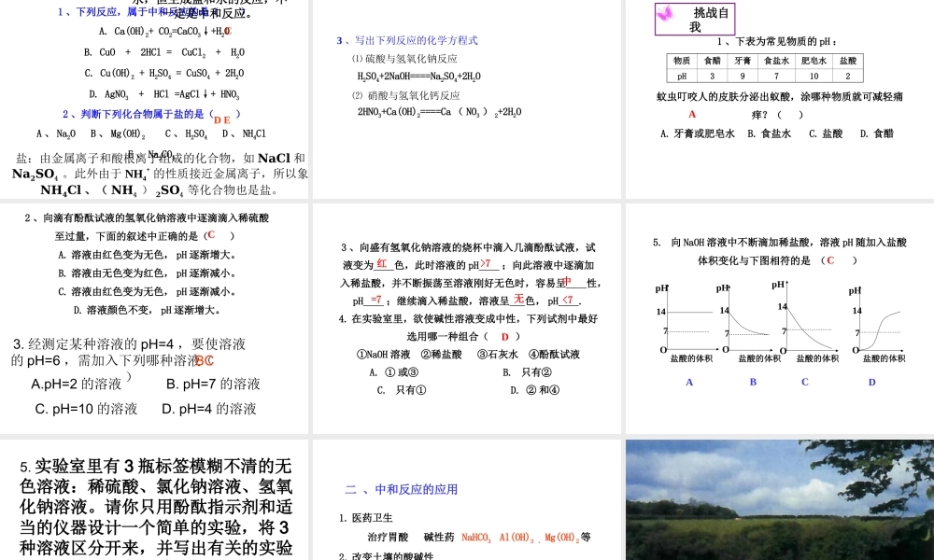Open the landscape photo slide

pos(780,500)
